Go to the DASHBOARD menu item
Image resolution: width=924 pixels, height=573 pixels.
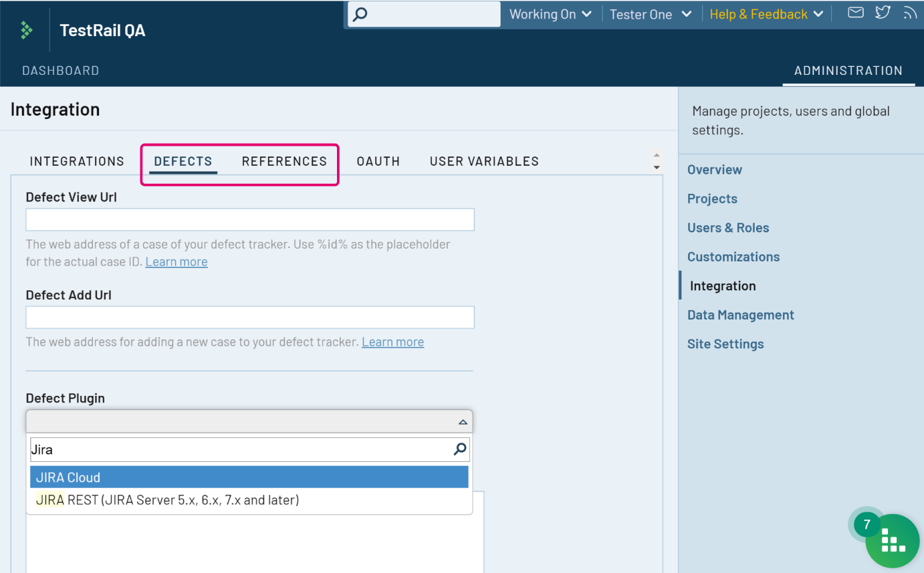pyautogui.click(x=60, y=70)
